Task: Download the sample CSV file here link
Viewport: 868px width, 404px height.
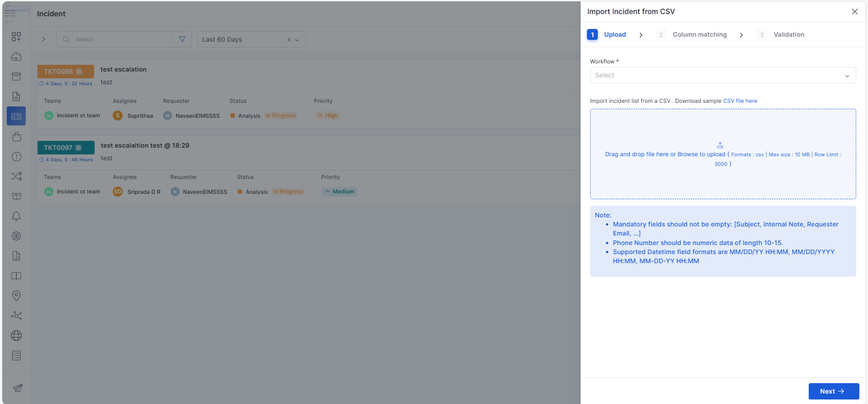Action: [740, 101]
